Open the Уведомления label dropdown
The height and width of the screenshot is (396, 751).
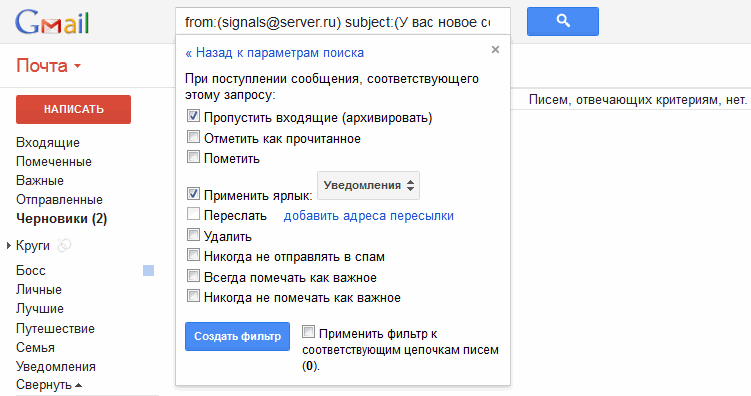368,185
